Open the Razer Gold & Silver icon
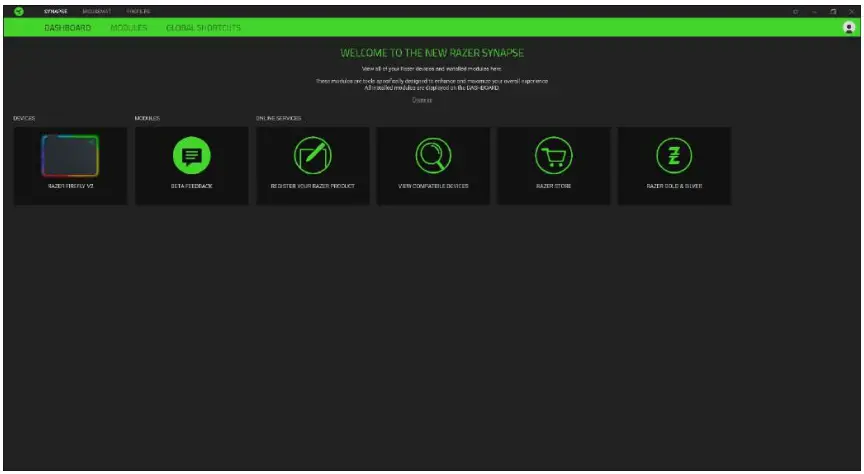This screenshot has height=474, width=864. point(674,155)
